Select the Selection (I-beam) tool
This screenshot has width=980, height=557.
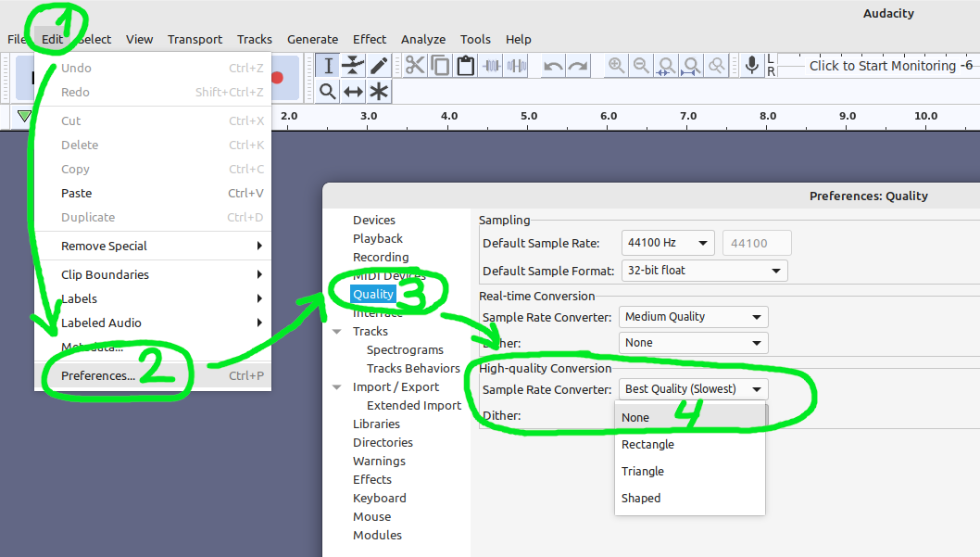tap(328, 66)
